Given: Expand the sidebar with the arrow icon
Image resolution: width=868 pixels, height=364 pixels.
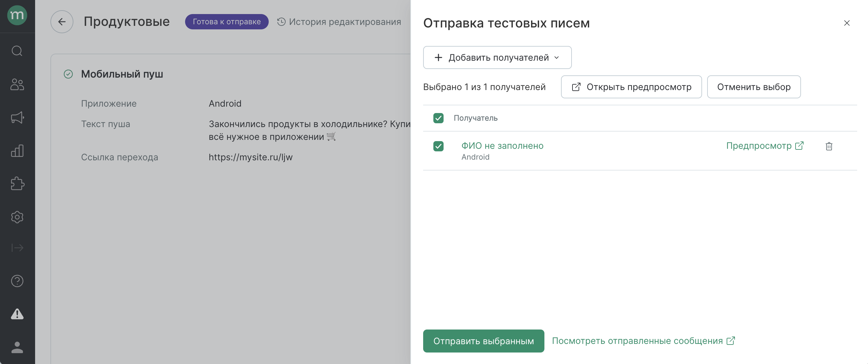Looking at the screenshot, I should (17, 248).
